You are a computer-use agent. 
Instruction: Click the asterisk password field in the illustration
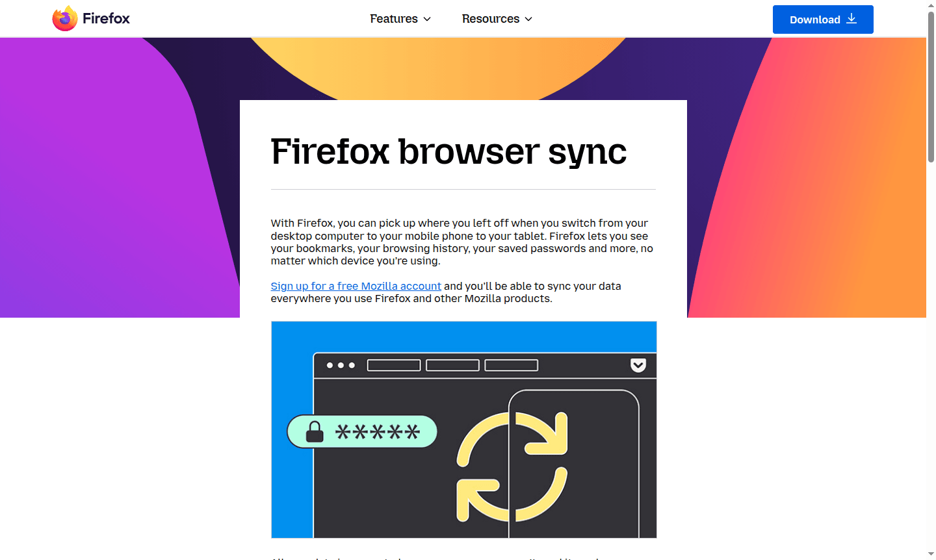tap(377, 431)
